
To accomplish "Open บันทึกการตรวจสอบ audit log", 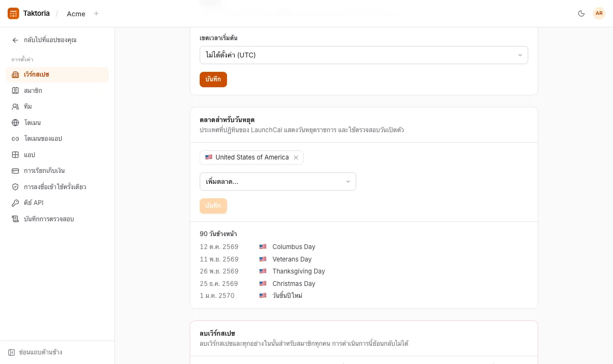I will pos(57,219).
